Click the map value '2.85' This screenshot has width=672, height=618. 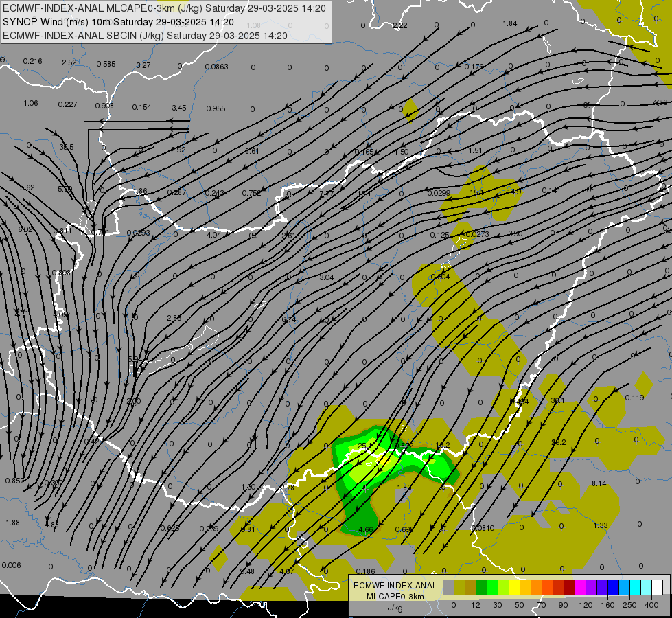coord(174,318)
